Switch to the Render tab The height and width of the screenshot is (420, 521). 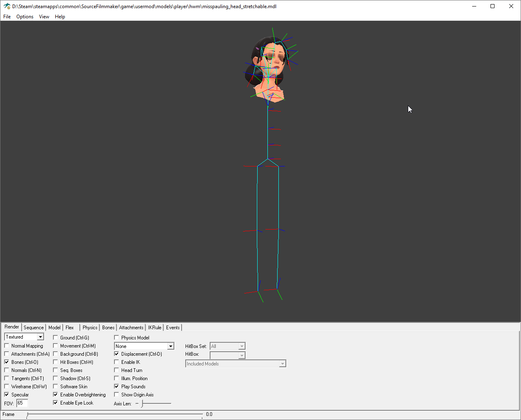[12, 327]
